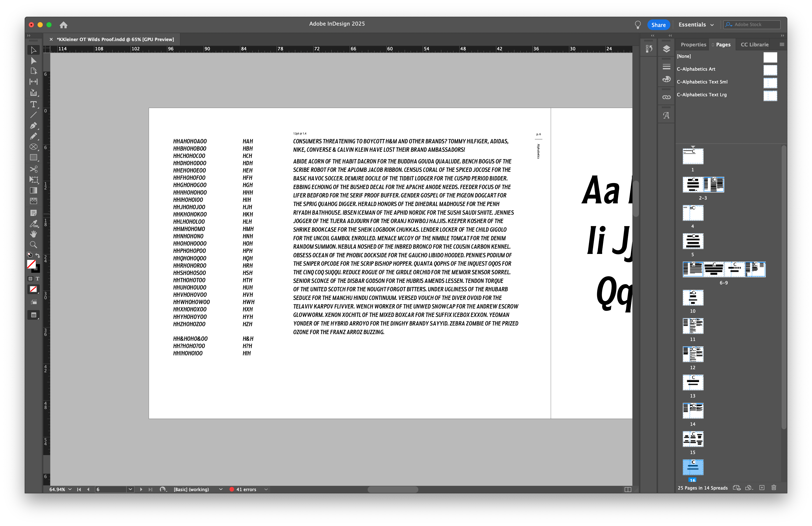Select the Direct Selection tool
Screen dimensions: 812x526
34,61
